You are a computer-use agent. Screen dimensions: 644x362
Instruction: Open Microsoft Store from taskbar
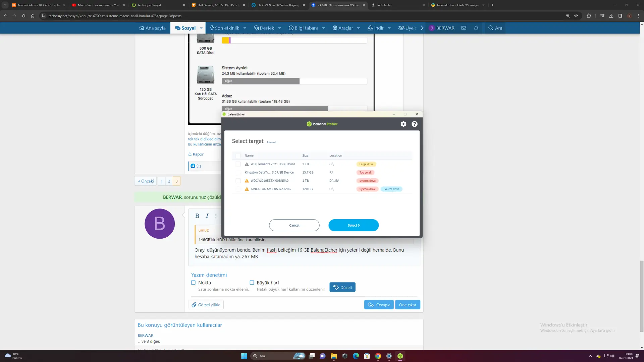tap(367, 356)
